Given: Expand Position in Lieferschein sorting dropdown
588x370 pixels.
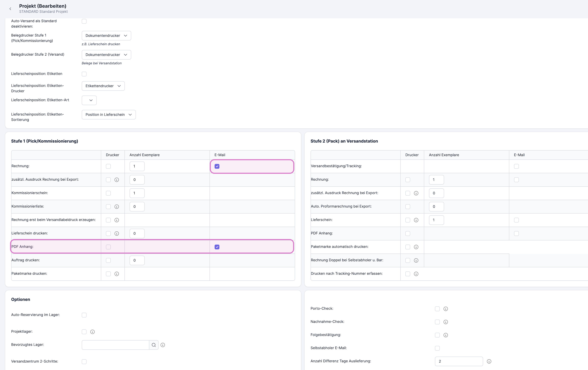Looking at the screenshot, I should tap(108, 115).
